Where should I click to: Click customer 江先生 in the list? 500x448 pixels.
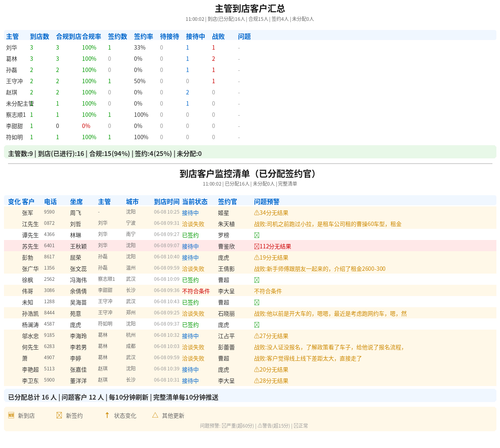(x=30, y=224)
